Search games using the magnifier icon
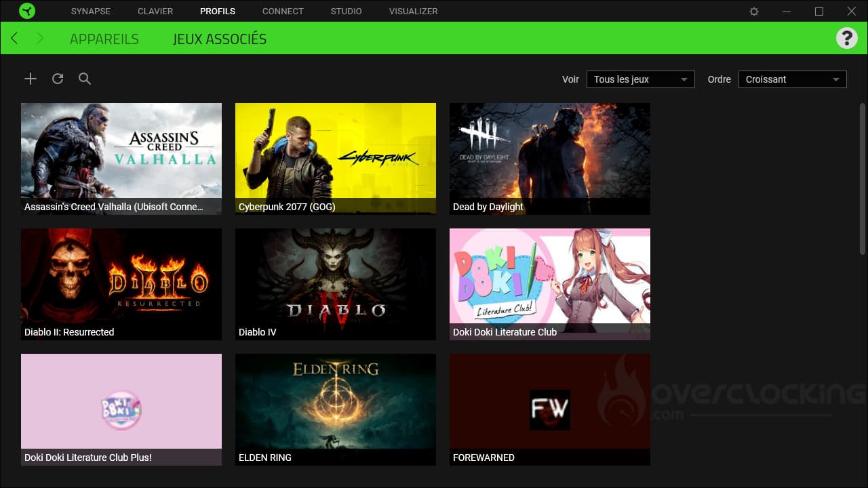The image size is (868, 488). 85,79
